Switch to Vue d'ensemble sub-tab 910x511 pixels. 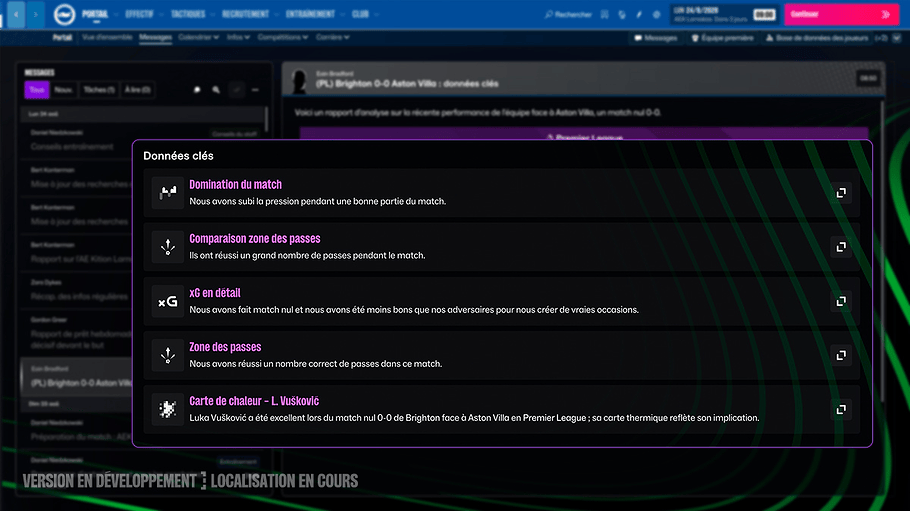(x=107, y=37)
